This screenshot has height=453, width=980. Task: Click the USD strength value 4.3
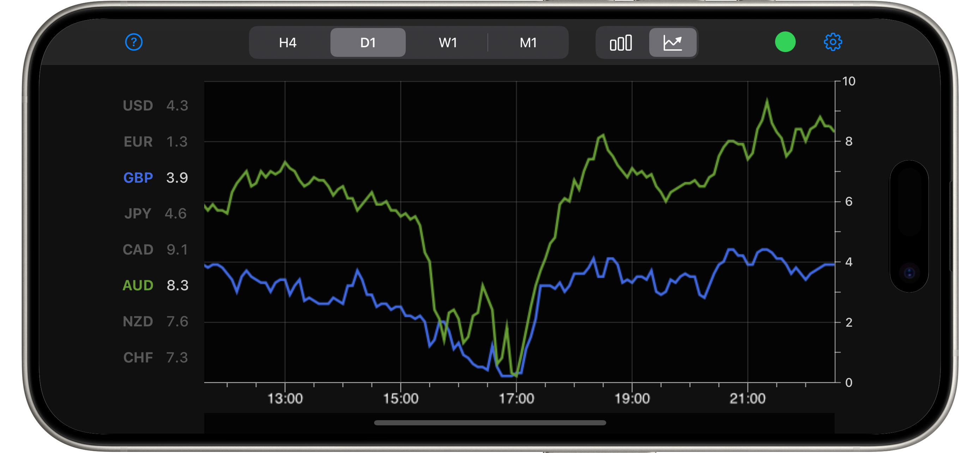click(x=177, y=105)
